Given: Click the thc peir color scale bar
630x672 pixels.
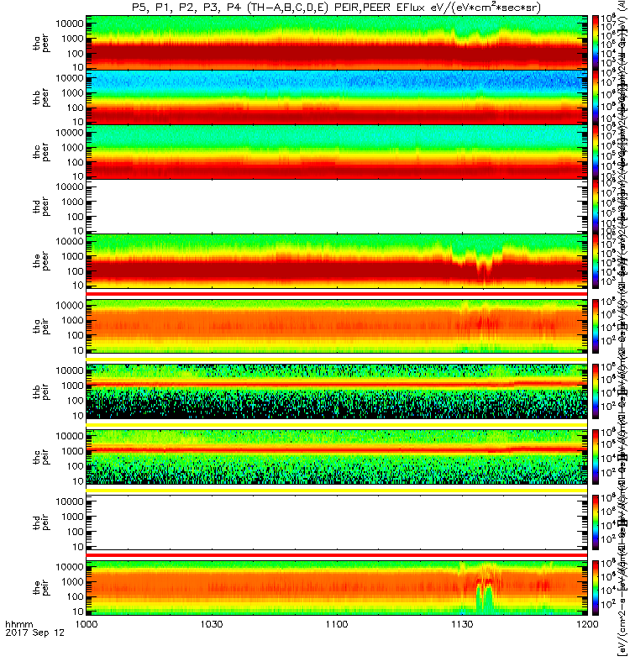Looking at the screenshot, I should (596, 457).
